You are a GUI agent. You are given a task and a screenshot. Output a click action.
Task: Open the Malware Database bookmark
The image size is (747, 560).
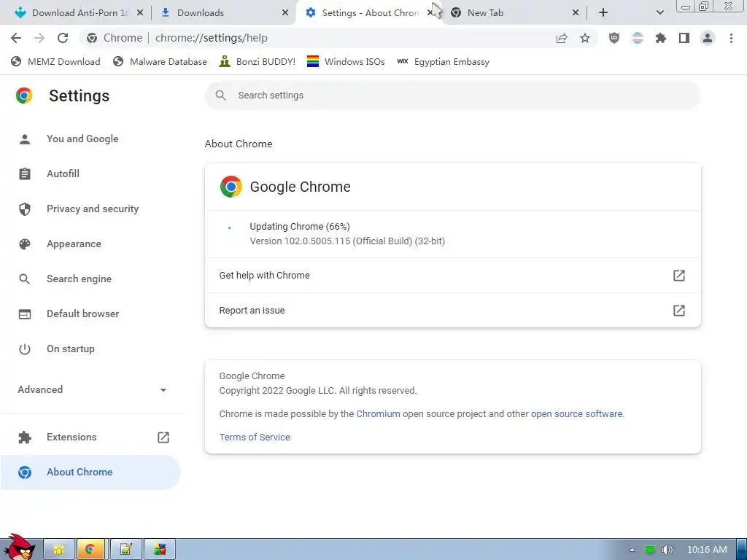(160, 61)
